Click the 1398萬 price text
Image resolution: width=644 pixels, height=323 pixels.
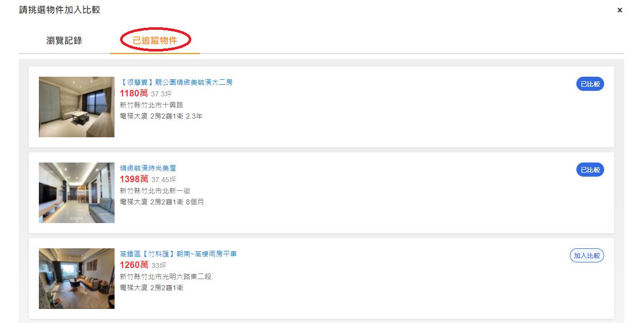click(x=134, y=179)
